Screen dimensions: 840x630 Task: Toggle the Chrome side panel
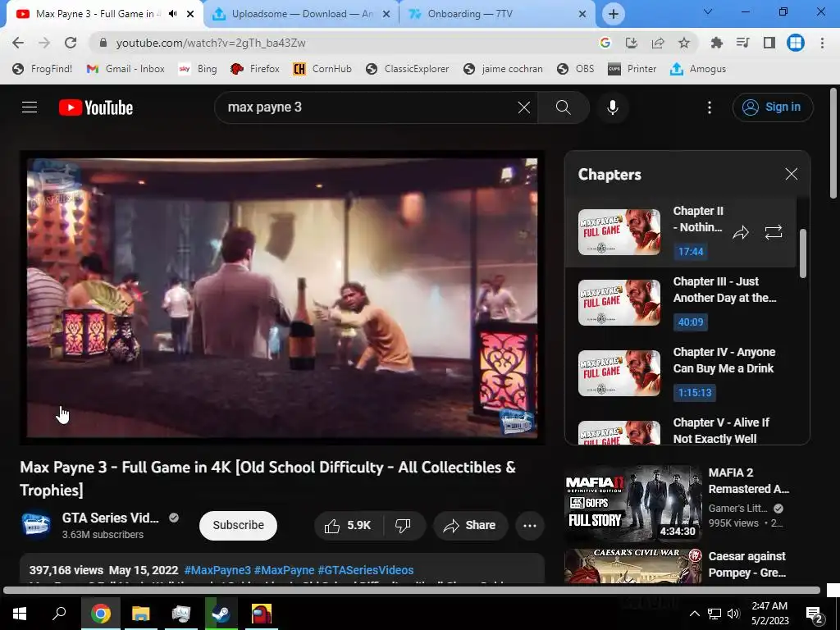(x=769, y=43)
